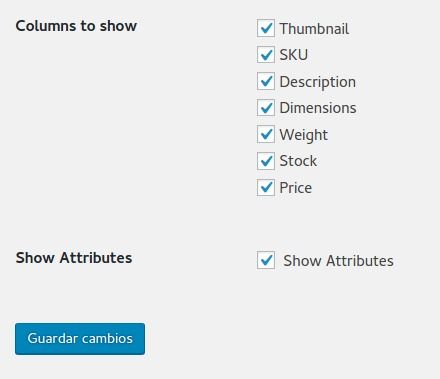
Task: Click Show Attributes label beside its checkbox
Action: point(338,261)
